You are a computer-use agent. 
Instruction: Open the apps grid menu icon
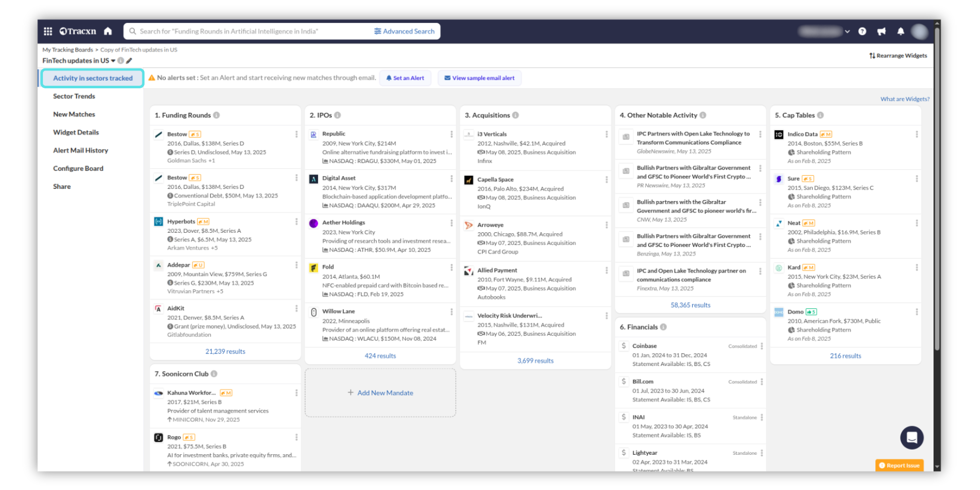point(48,31)
